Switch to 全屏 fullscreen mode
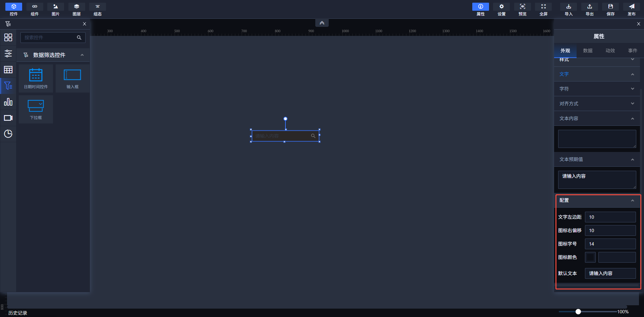Viewport: 644px width, 317px height. [x=543, y=9]
